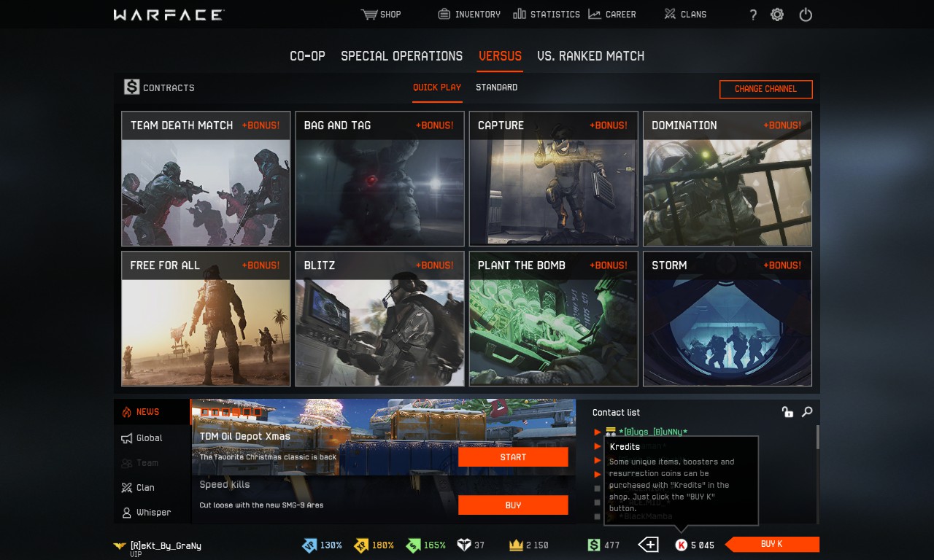Screen dimensions: 934x560
Task: Open the News chat tab
Action: pyautogui.click(x=152, y=412)
